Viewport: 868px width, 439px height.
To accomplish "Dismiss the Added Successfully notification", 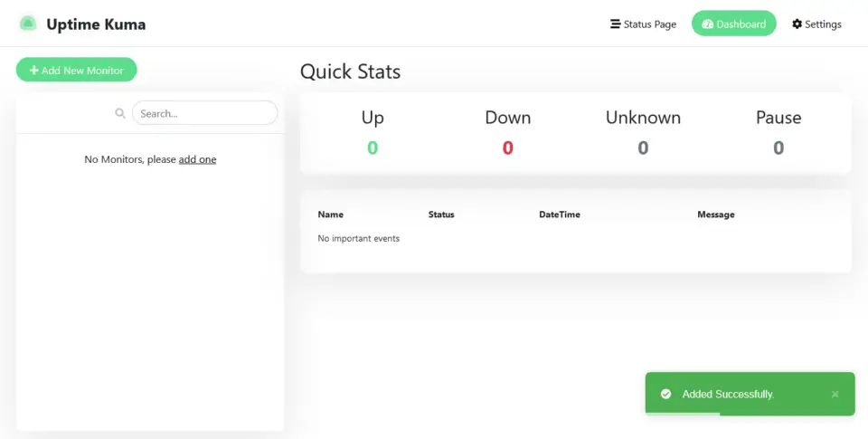I will pyautogui.click(x=835, y=395).
